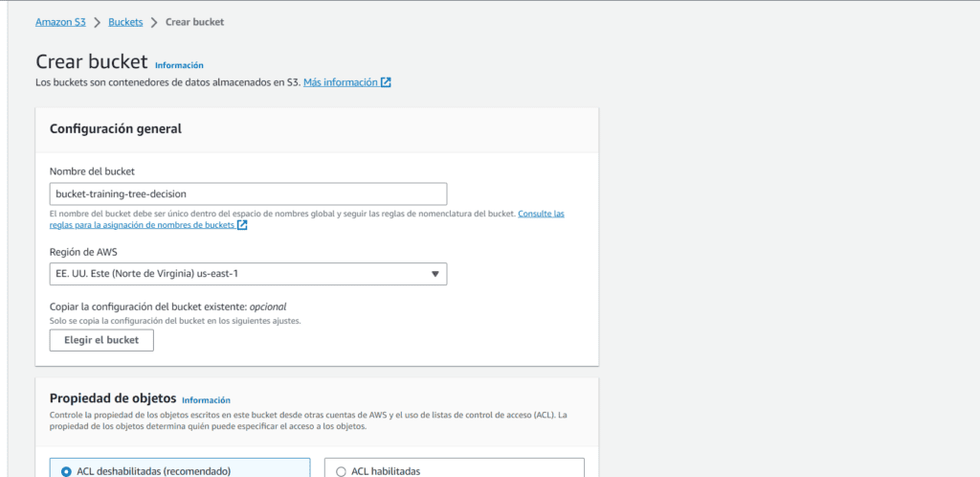980x477 pixels.
Task: Open the Más información link
Action: point(340,82)
